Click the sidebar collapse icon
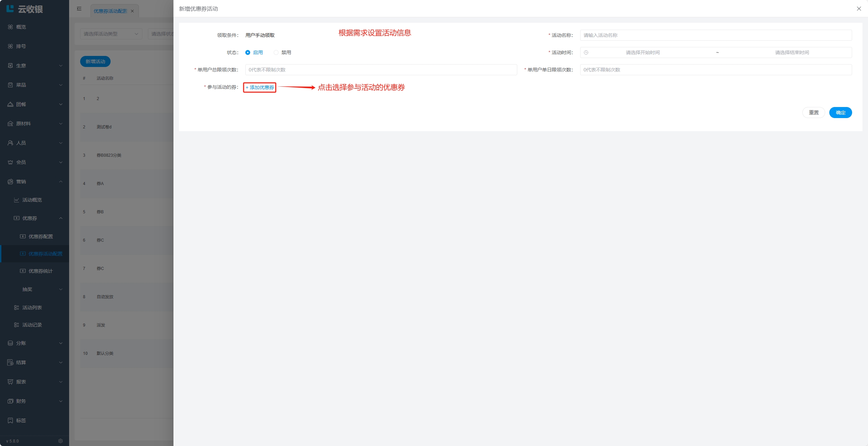Screen dimensions: 868x446 coord(79,9)
